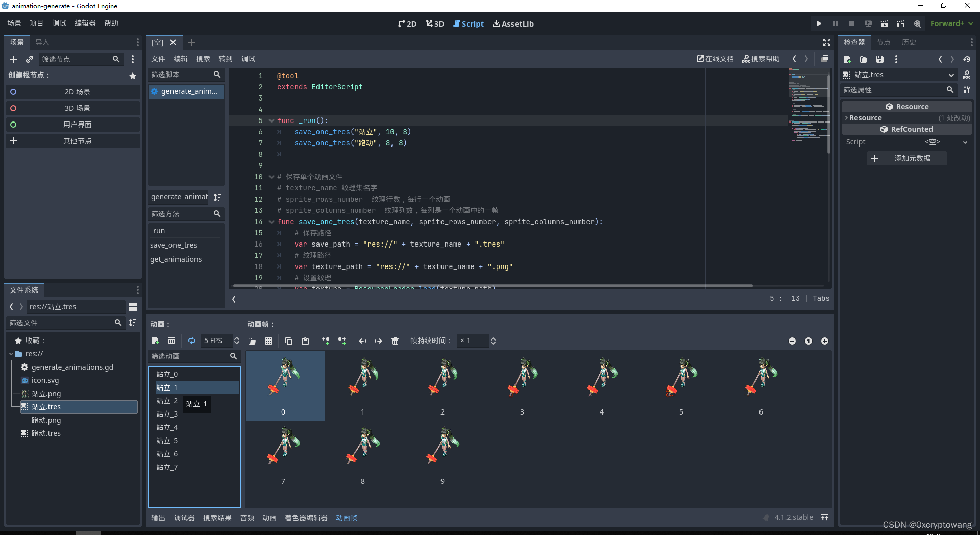Toggle the scripts panel arrow
980x535 pixels.
(234, 299)
